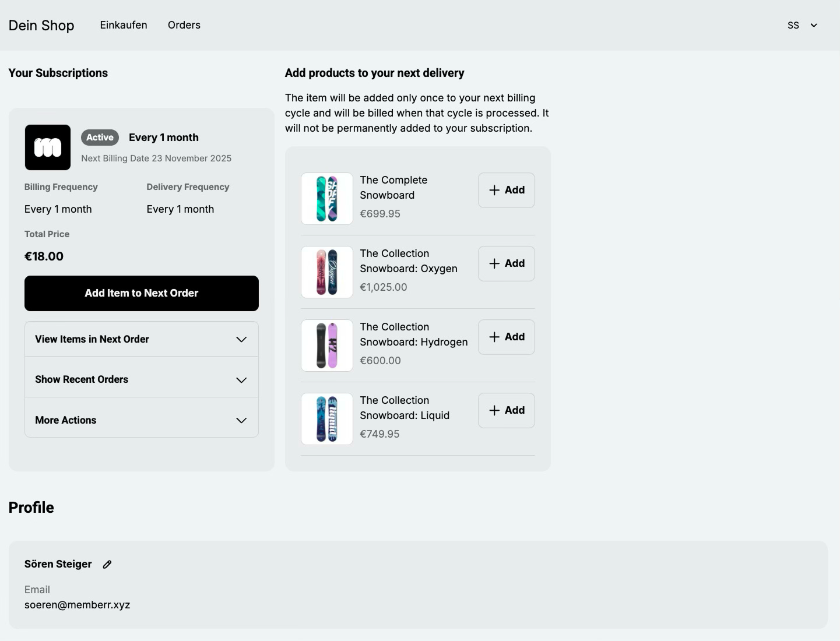This screenshot has height=641, width=840.
Task: Expand View Items in Next Order
Action: click(142, 339)
